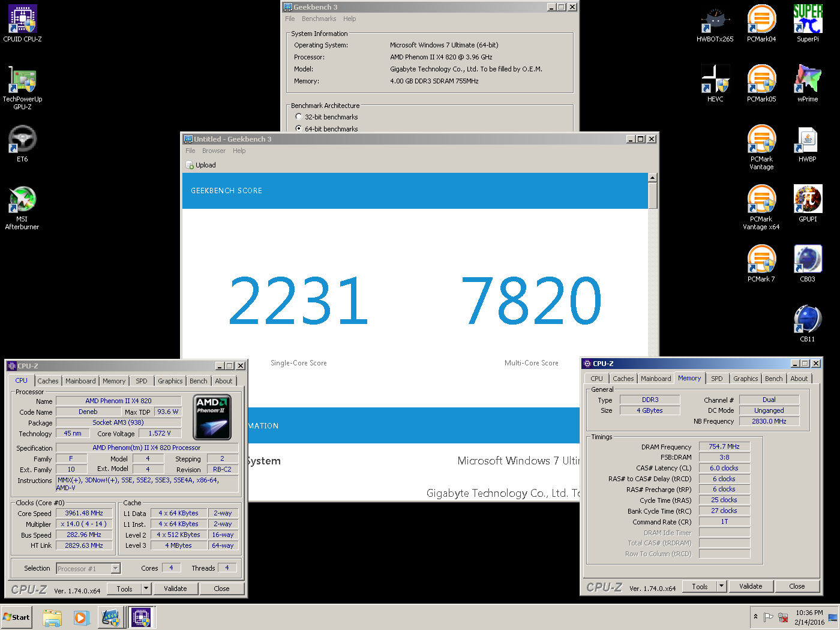Open PCMark Vantage x64 shortcut
Image resolution: width=840 pixels, height=630 pixels.
tap(761, 208)
